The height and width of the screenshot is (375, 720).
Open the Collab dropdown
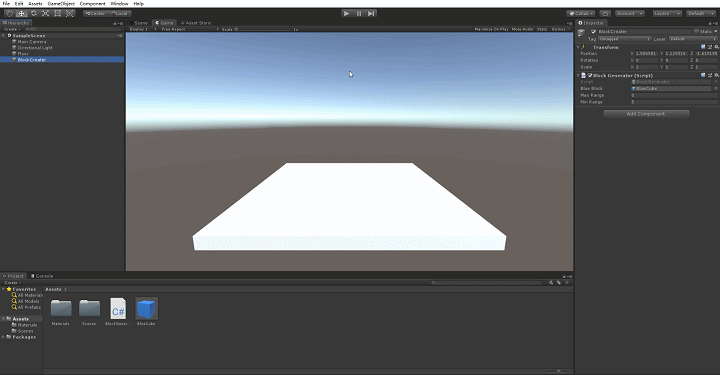coord(581,13)
